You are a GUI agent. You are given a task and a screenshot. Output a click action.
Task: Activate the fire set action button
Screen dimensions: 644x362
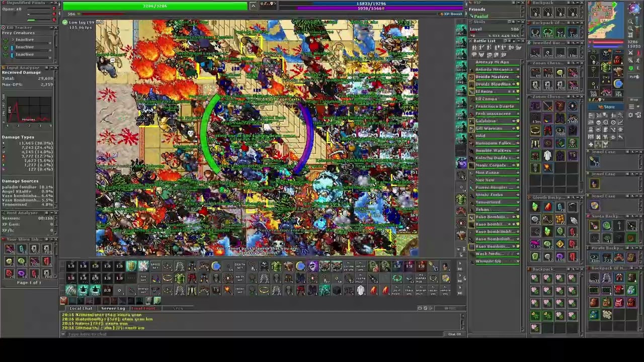143,278
